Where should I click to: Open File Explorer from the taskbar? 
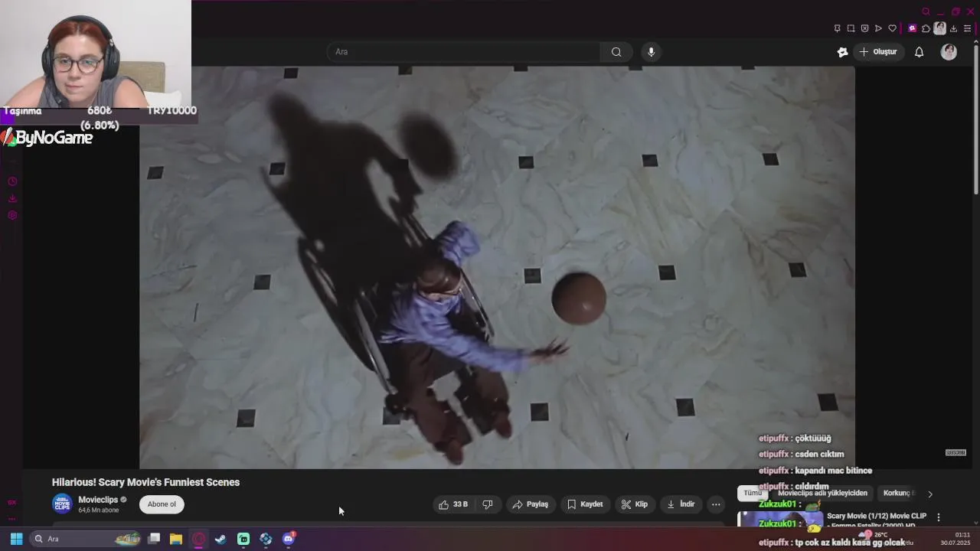click(x=176, y=539)
